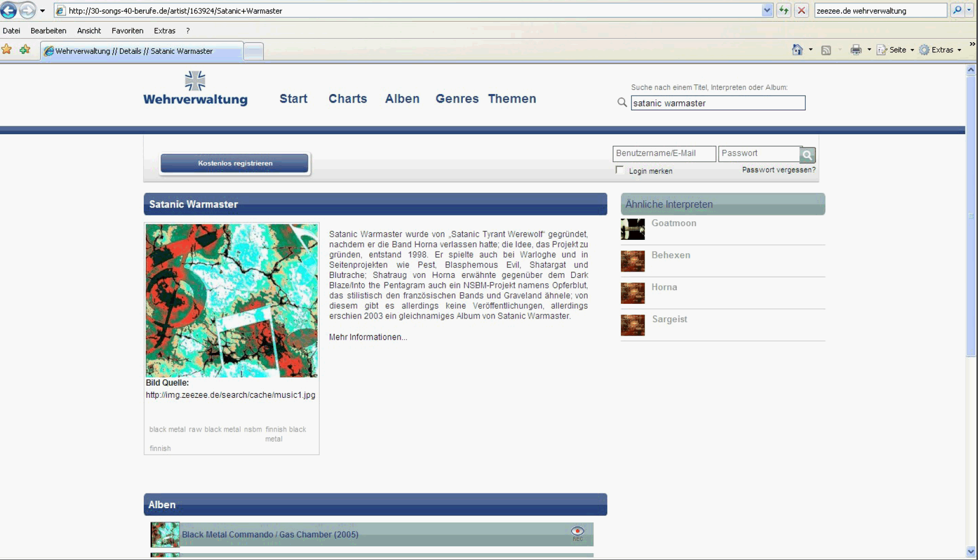Viewport: 978px width, 560px height.
Task: Enable the Login merken checkbox
Action: point(620,170)
